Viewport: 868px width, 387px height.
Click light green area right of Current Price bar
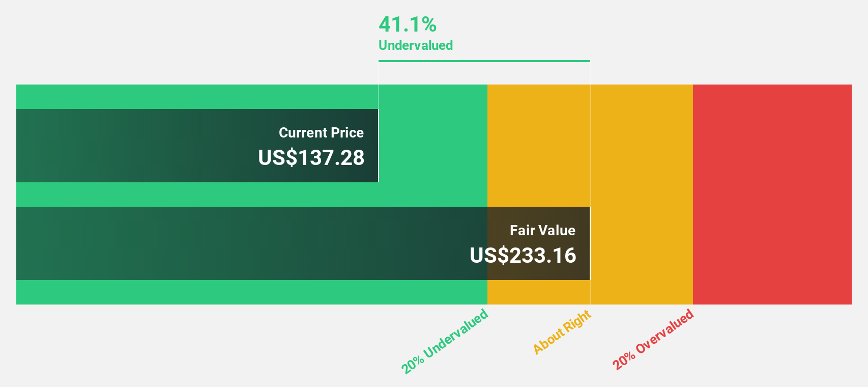pos(432,146)
